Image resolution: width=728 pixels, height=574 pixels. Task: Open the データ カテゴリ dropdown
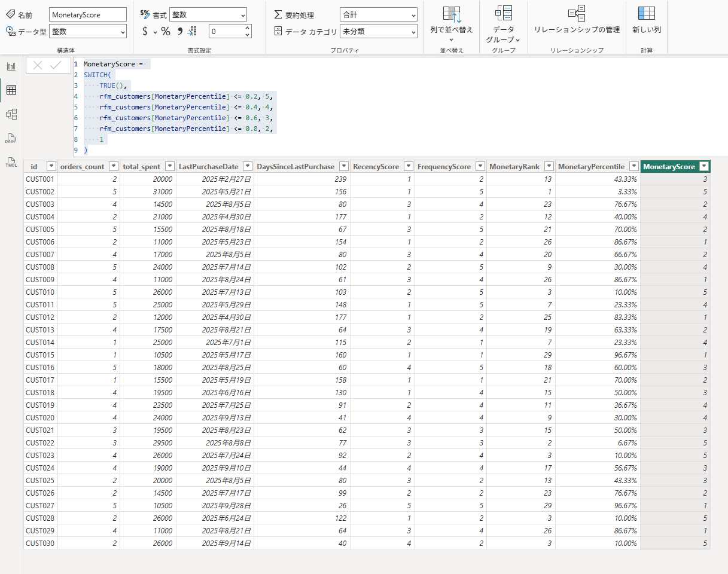378,32
